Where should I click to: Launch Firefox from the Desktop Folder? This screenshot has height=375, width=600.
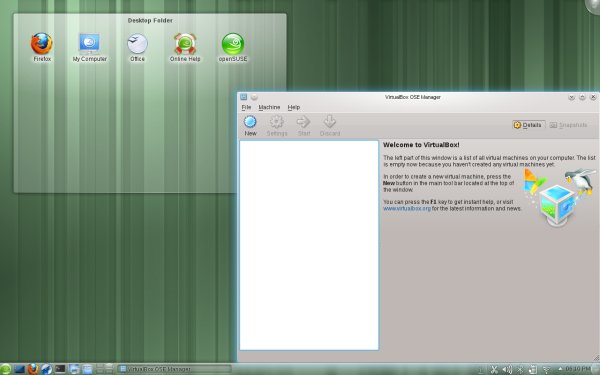coord(42,47)
